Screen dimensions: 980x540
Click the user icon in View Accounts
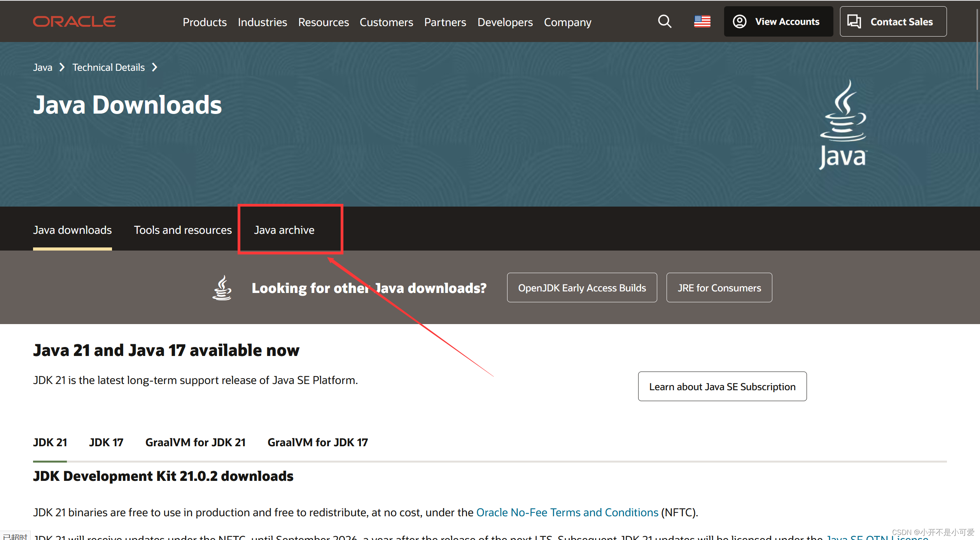tap(739, 21)
